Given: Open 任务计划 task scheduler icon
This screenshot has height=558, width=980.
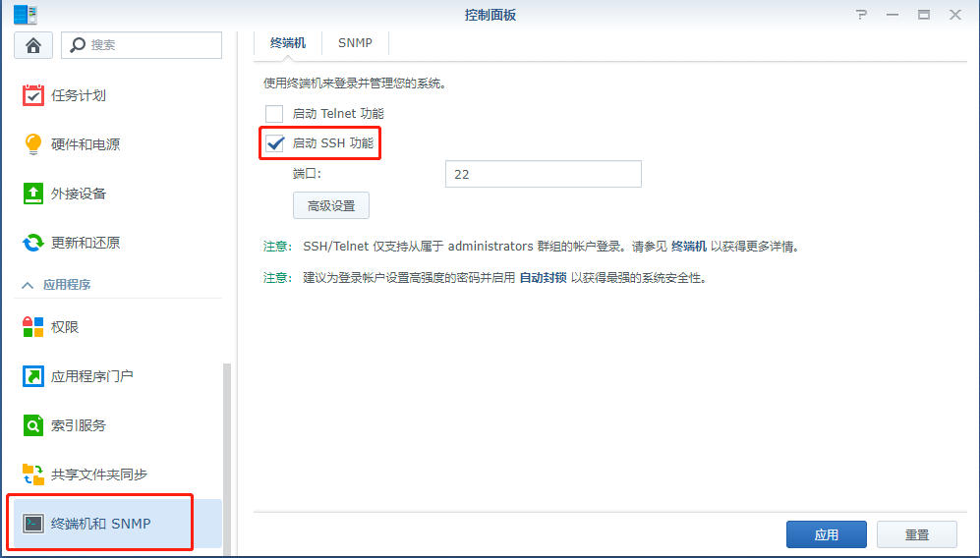Looking at the screenshot, I should coord(33,95).
